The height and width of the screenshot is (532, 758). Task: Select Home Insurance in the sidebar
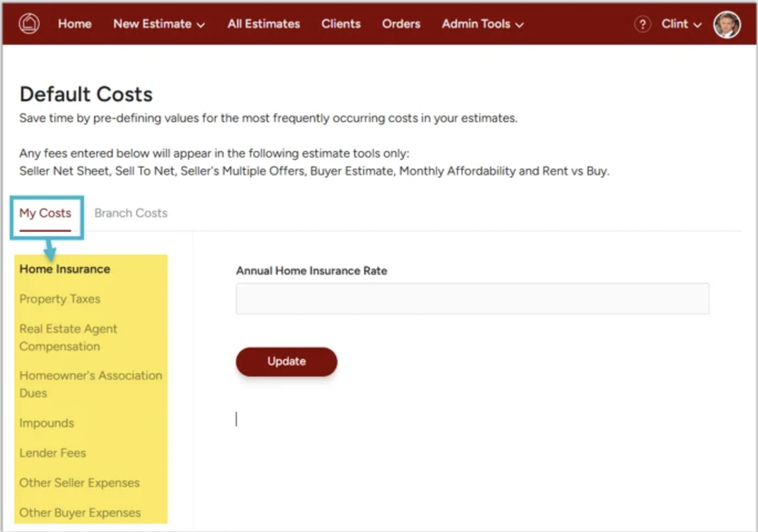(65, 269)
